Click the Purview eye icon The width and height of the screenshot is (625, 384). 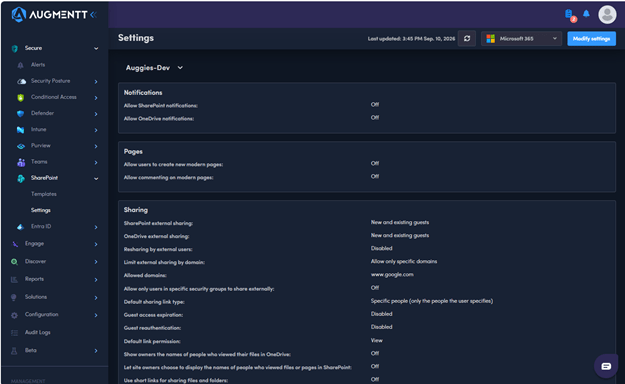(21, 146)
